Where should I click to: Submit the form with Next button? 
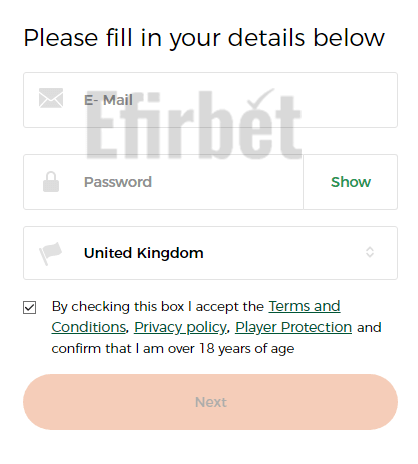(x=210, y=402)
